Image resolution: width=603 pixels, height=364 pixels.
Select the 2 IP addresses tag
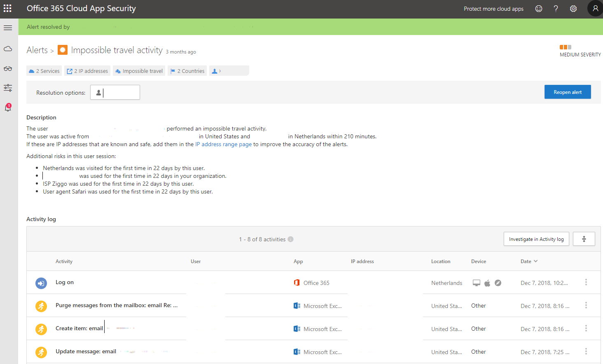click(87, 71)
